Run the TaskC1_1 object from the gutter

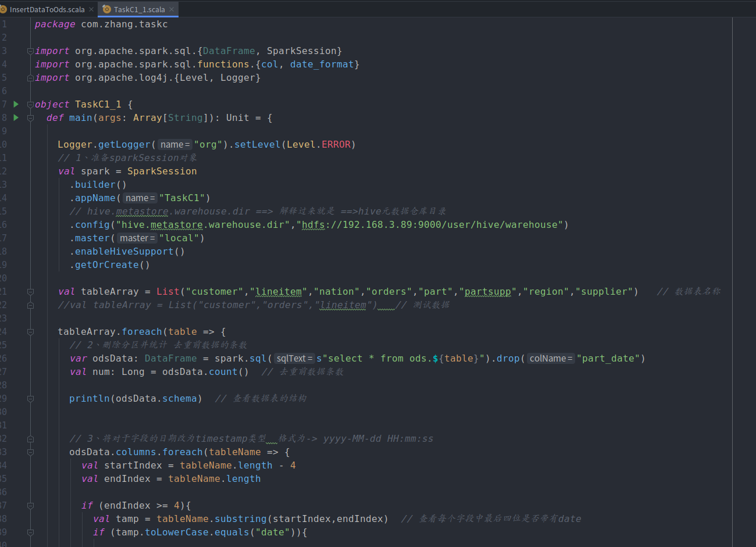[x=16, y=104]
